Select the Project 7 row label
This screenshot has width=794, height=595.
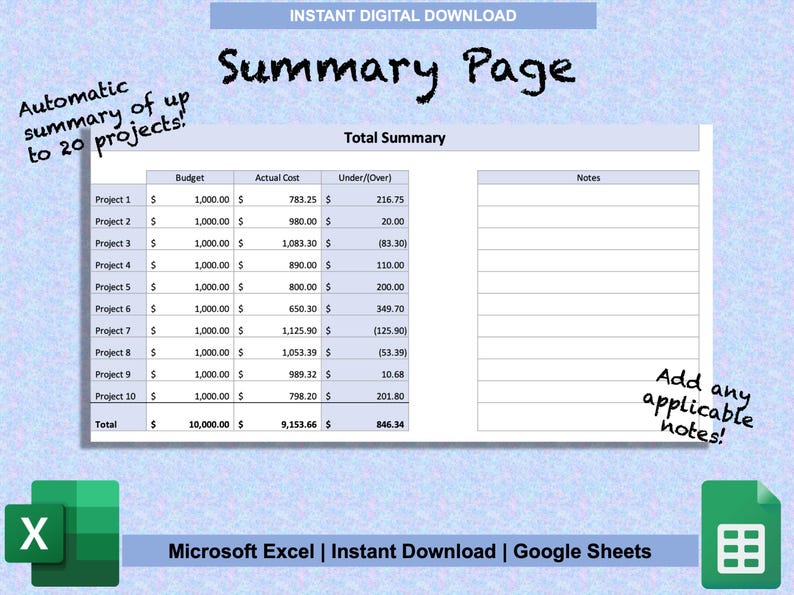click(x=118, y=327)
